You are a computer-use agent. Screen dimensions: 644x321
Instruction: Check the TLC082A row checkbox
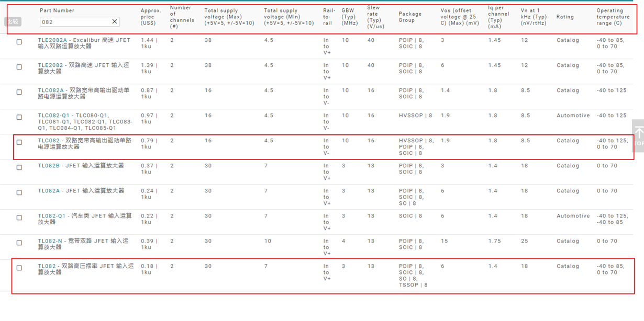[19, 92]
